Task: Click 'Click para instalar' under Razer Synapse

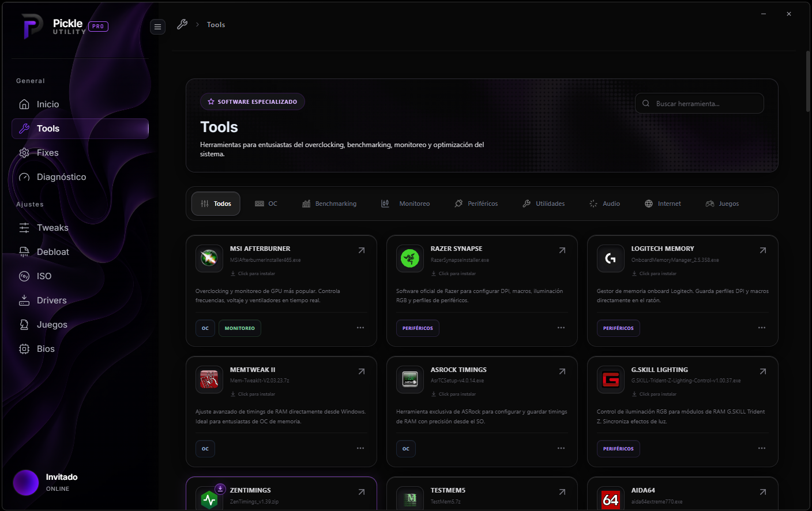Action: tap(454, 273)
